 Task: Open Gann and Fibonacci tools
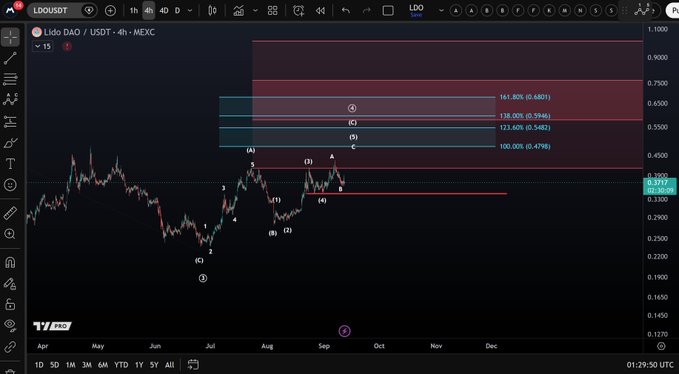click(10, 79)
